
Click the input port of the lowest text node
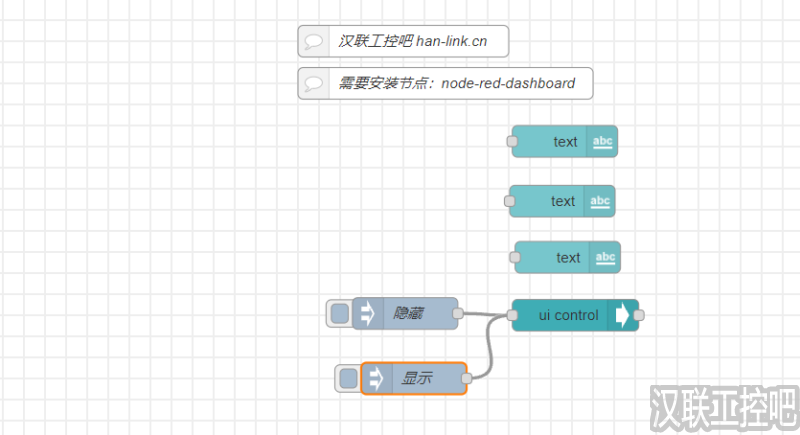coord(515,258)
